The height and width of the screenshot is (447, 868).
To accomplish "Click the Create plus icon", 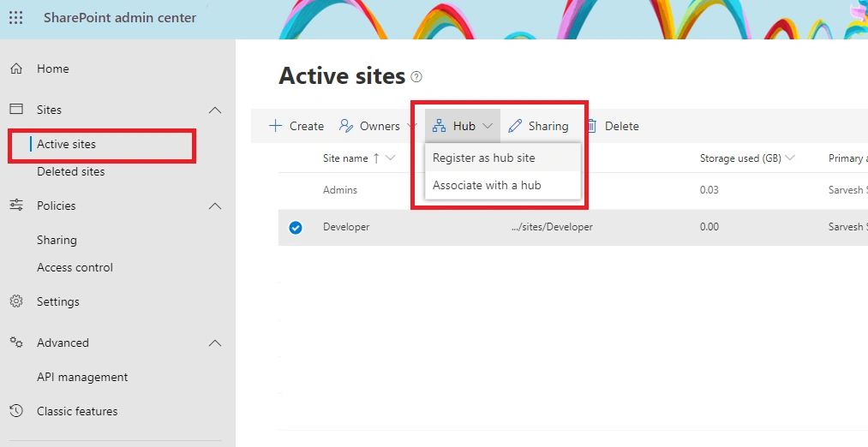I will [x=275, y=126].
